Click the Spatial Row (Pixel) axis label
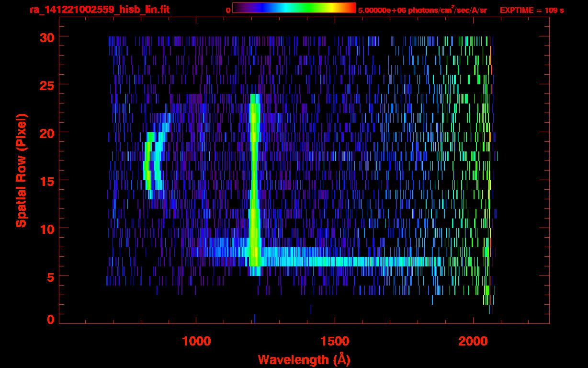 click(x=21, y=171)
